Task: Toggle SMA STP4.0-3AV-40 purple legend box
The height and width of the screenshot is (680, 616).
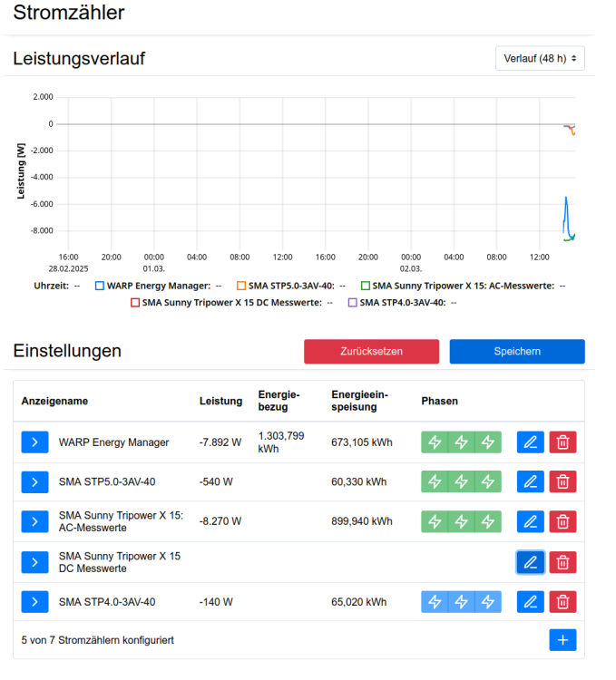Action: point(353,303)
